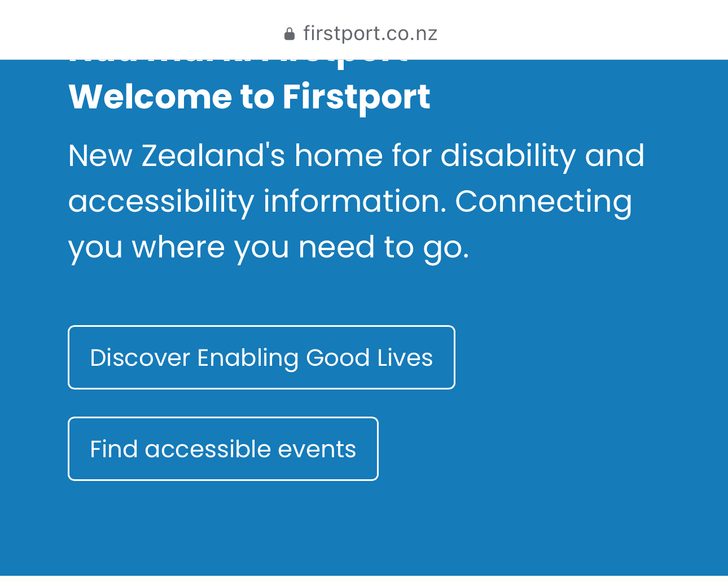Click the word "home" in the description
728x582 pixels.
tap(339, 155)
